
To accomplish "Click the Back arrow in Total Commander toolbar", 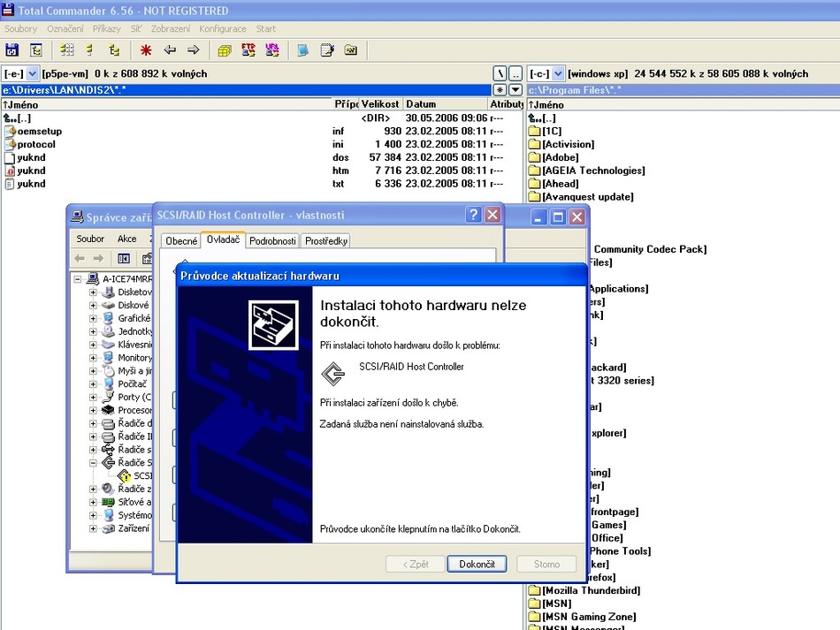I will pos(170,50).
